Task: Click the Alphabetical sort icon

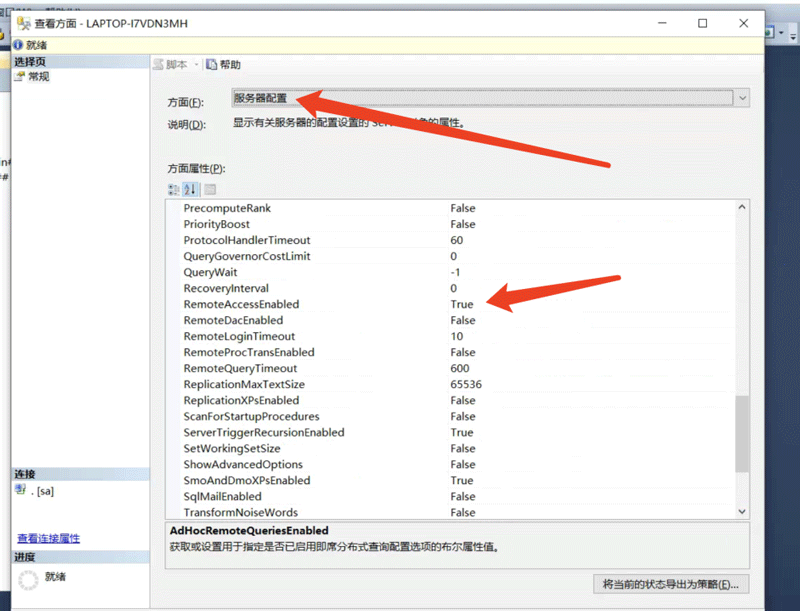Action: [190, 190]
